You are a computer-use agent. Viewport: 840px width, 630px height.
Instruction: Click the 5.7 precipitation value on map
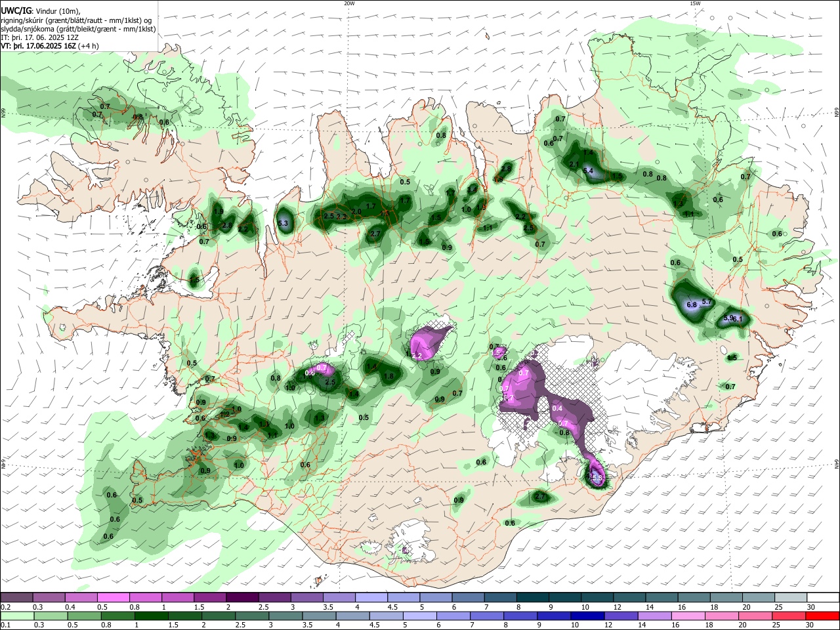707,301
